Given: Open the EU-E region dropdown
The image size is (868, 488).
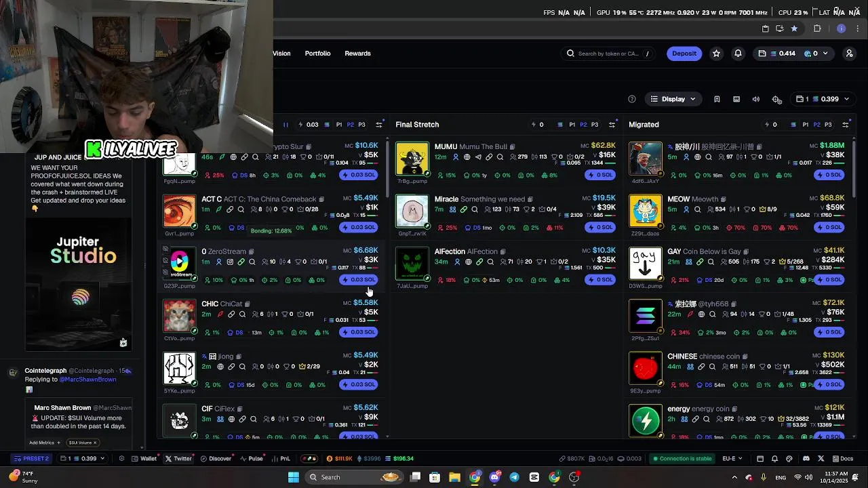Looking at the screenshot, I should pos(732,458).
